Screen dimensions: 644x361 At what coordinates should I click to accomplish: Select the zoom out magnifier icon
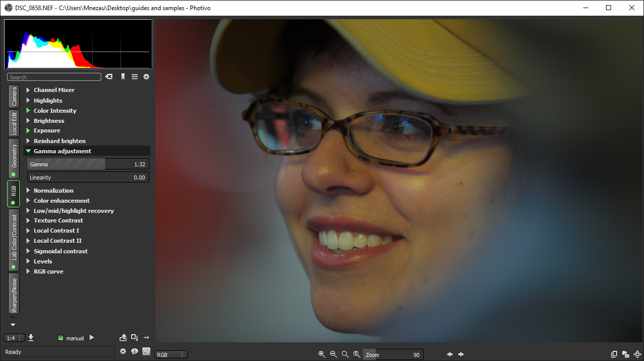333,354
